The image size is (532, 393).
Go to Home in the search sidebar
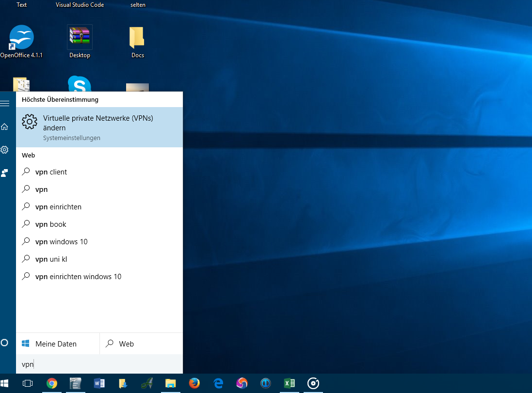[4, 127]
